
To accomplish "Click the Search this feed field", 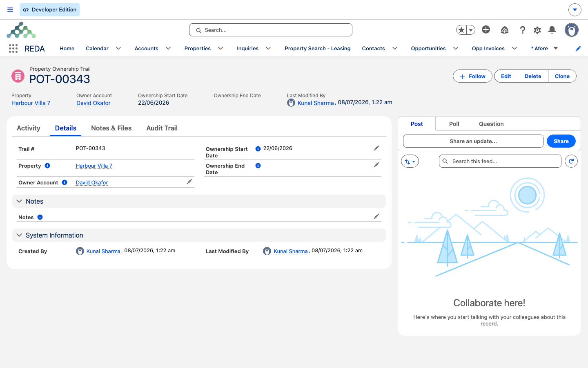I will click(500, 161).
